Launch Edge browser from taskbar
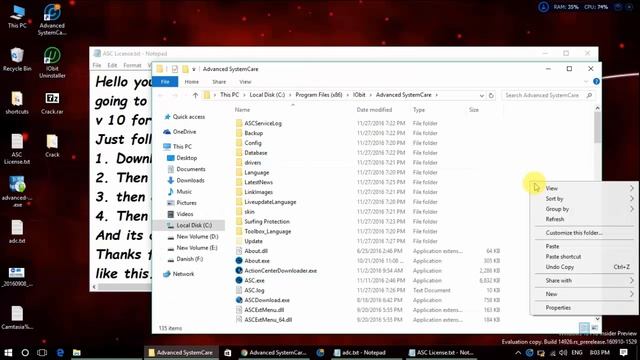The width and height of the screenshot is (640, 360). [60, 352]
